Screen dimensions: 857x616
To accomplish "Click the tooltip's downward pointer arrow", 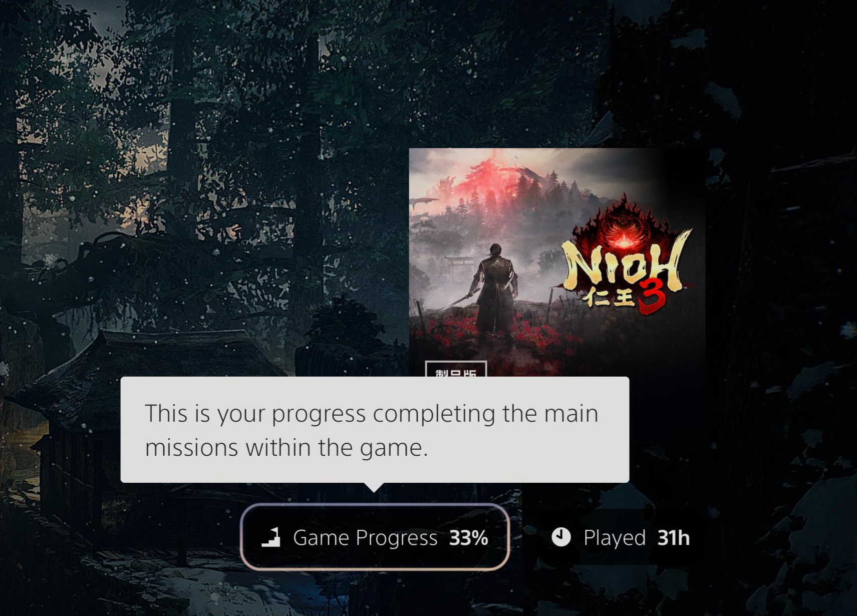I will pyautogui.click(x=373, y=487).
